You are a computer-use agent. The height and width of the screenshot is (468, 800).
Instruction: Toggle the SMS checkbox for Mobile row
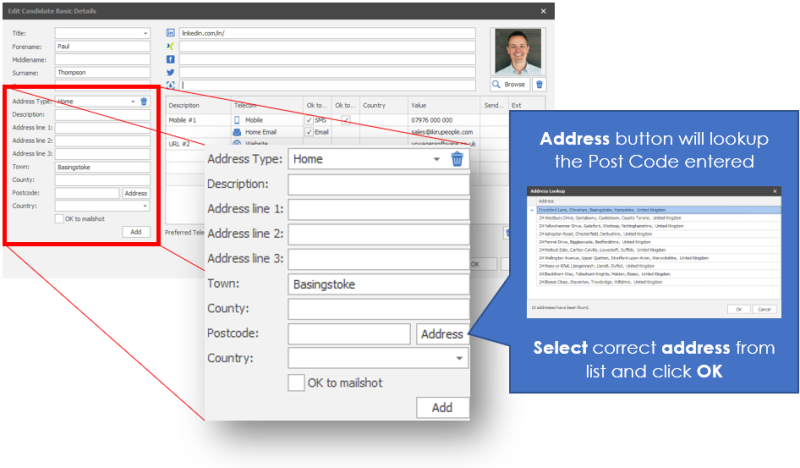(309, 119)
